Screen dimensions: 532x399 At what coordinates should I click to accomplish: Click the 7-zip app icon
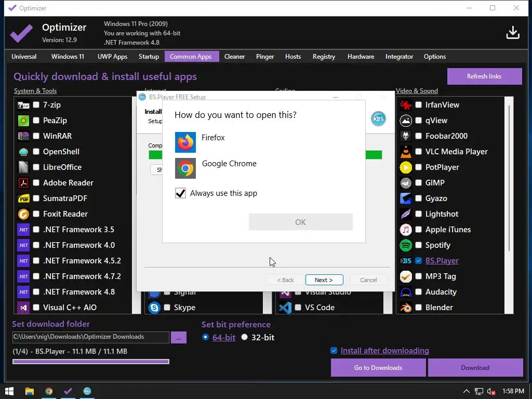click(x=23, y=105)
